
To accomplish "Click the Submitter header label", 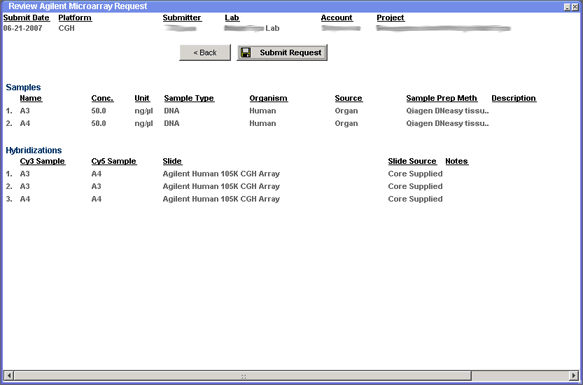I will 182,18.
